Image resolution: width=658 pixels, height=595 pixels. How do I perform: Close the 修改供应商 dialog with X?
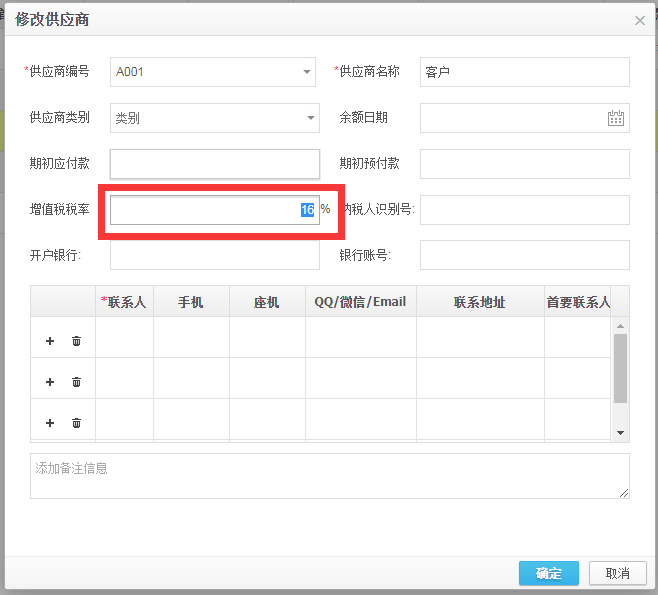coord(640,20)
